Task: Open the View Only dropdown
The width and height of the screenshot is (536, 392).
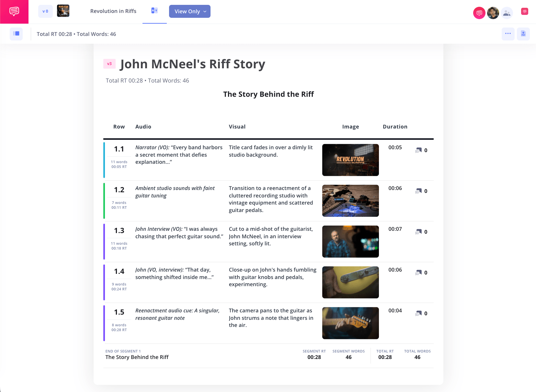Action: tap(190, 11)
